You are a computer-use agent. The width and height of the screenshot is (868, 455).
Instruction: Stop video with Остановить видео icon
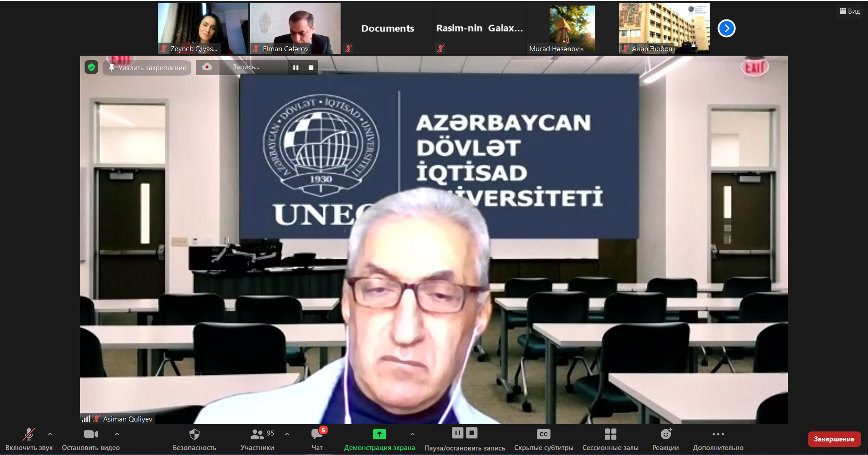point(91,434)
